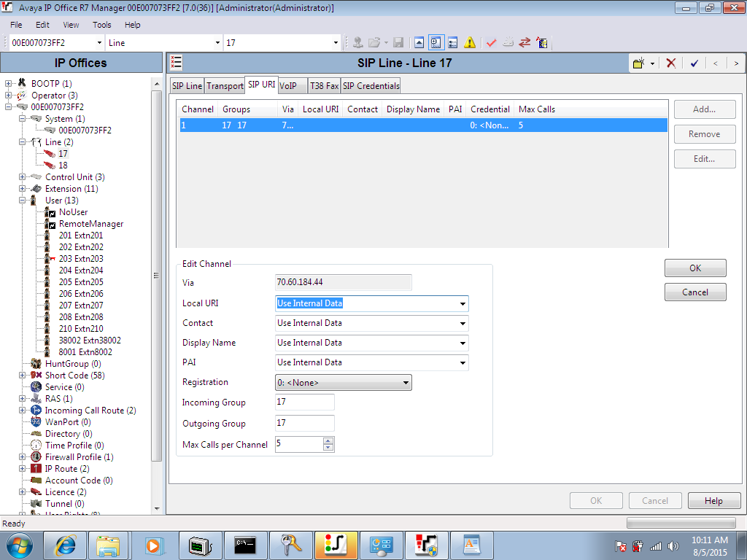Viewport: 747px width, 560px height.
Task: Switch to the T38 Fax tab
Action: coord(324,86)
